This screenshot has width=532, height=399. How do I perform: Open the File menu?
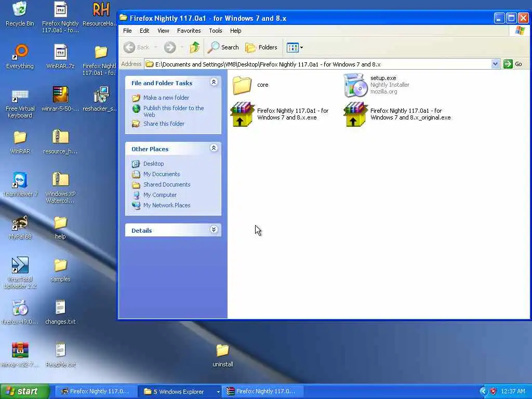127,31
